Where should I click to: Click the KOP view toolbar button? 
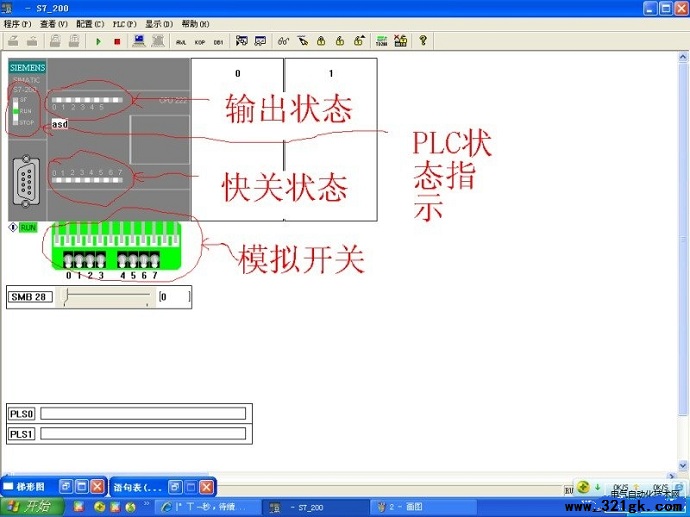(200, 42)
